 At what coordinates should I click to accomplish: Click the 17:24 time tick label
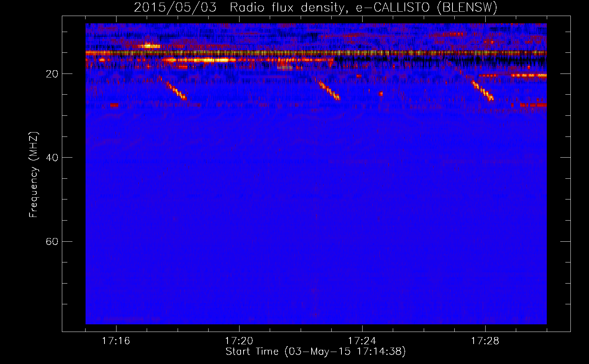coord(362,341)
